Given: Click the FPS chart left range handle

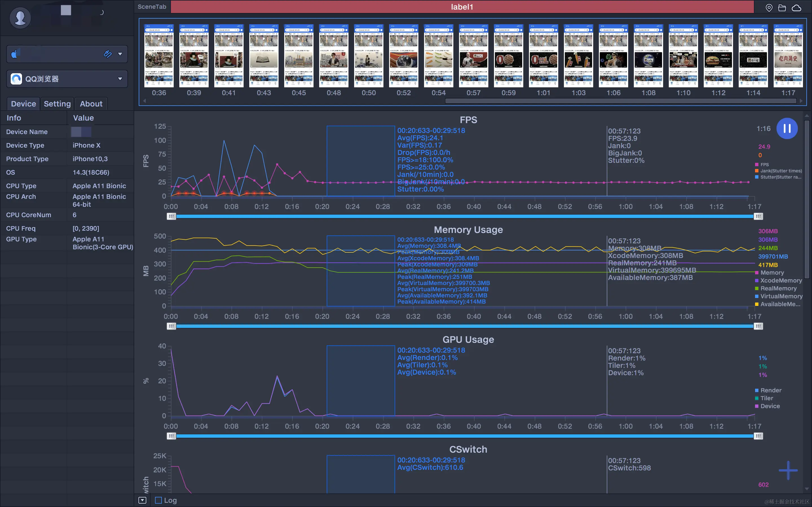Looking at the screenshot, I should point(171,216).
